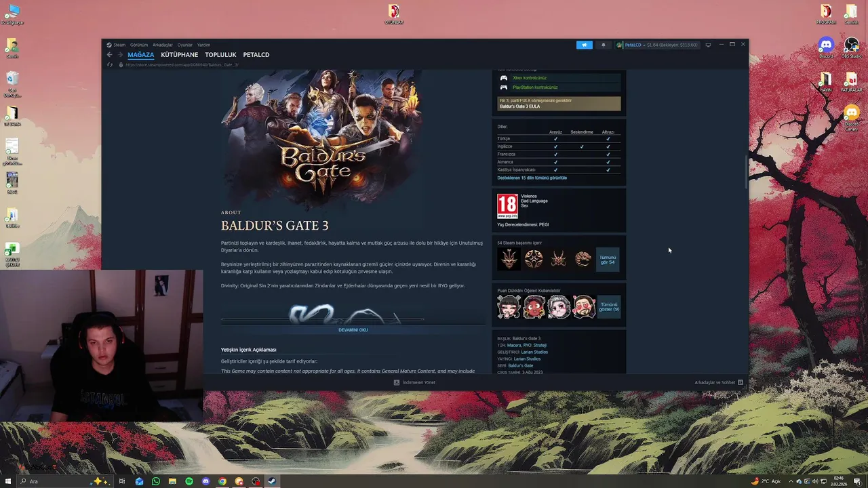Click Tümünü gör 54 achievements button
The image size is (868, 488).
(x=608, y=260)
